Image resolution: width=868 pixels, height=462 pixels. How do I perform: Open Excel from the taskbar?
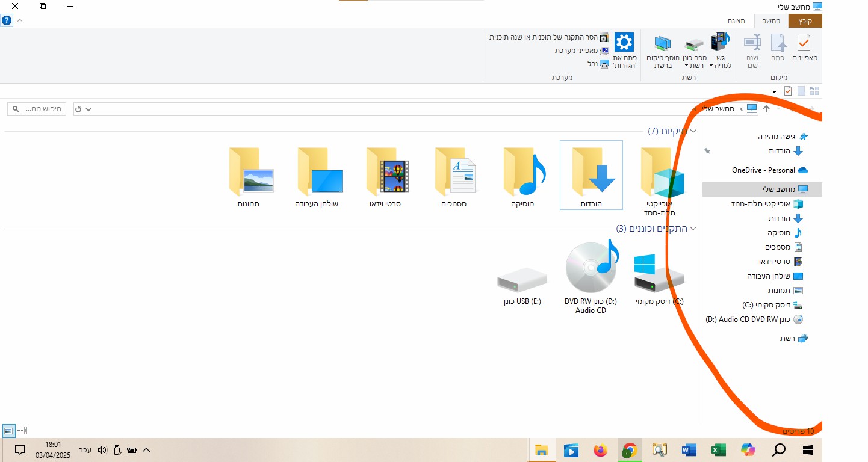(x=719, y=450)
